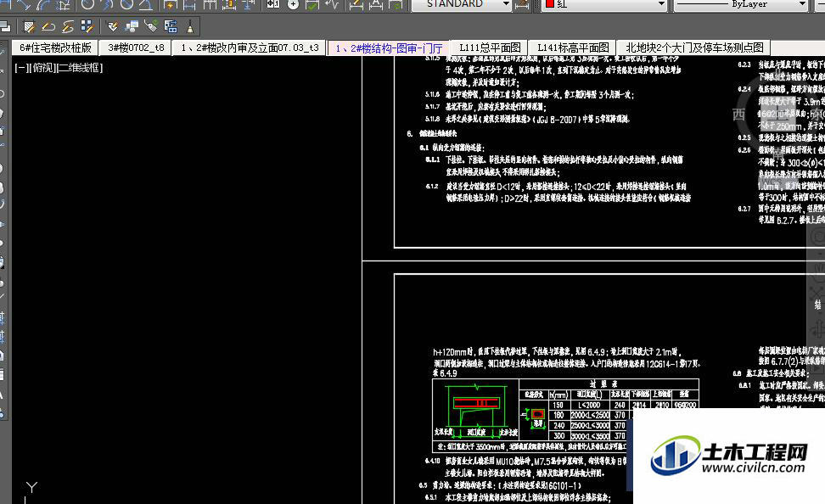Viewport: 825px width, 504px height.
Task: Click the 300 cell in the lintel table
Action: (x=558, y=435)
